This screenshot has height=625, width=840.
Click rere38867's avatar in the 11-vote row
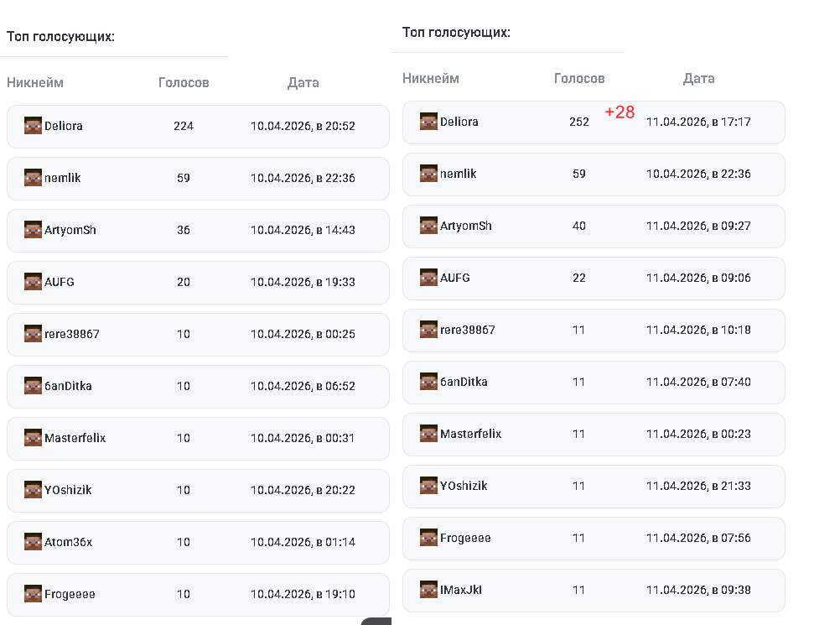[428, 330]
